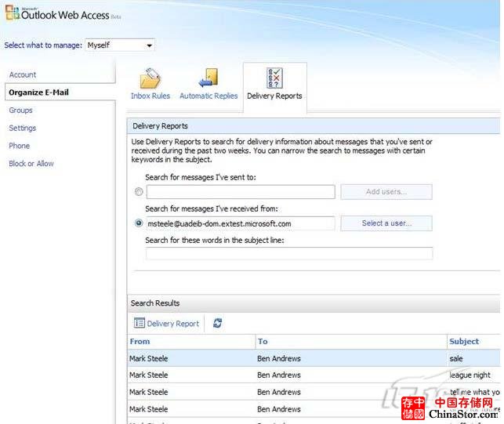
Task: Open Block or Allow section
Action: click(x=31, y=164)
